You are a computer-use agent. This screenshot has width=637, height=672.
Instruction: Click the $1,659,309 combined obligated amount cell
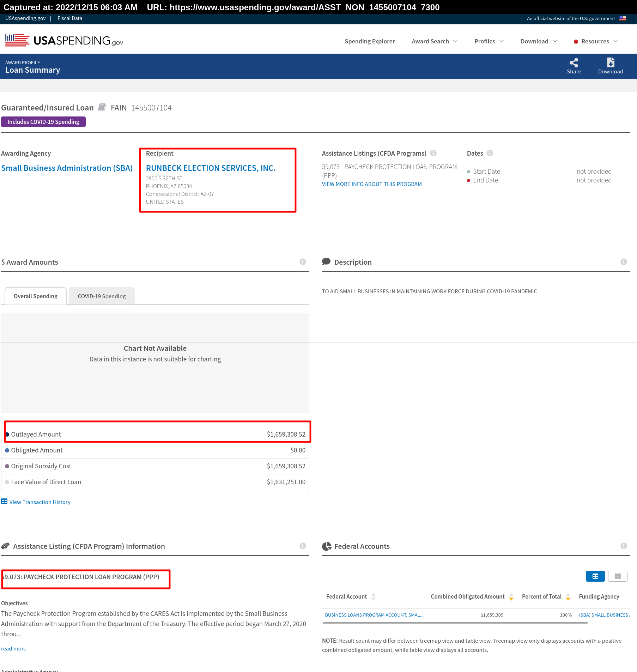pos(492,615)
